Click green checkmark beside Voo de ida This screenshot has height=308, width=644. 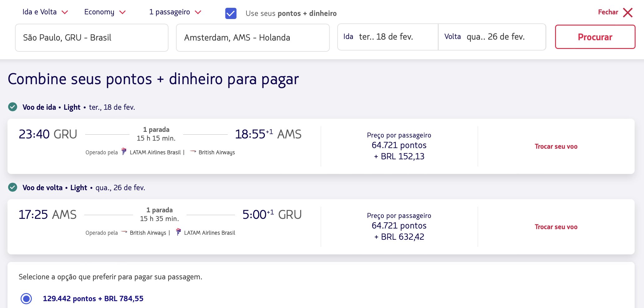point(12,107)
